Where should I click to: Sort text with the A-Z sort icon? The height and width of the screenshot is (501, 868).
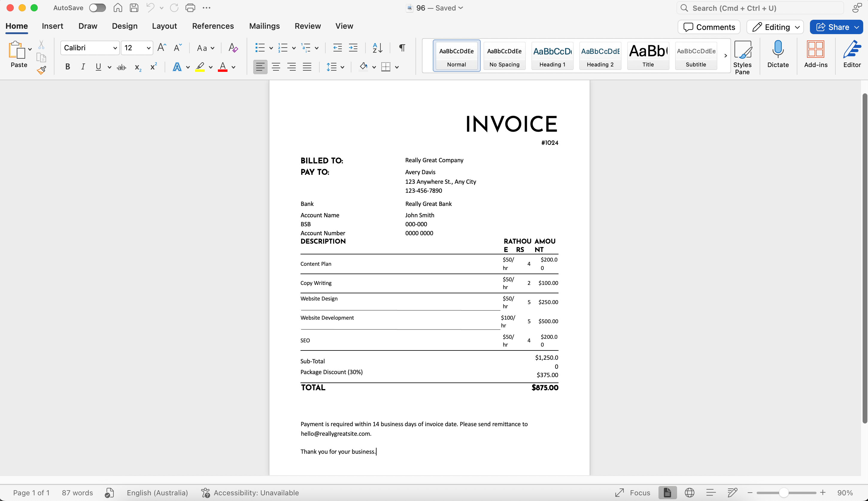click(377, 48)
